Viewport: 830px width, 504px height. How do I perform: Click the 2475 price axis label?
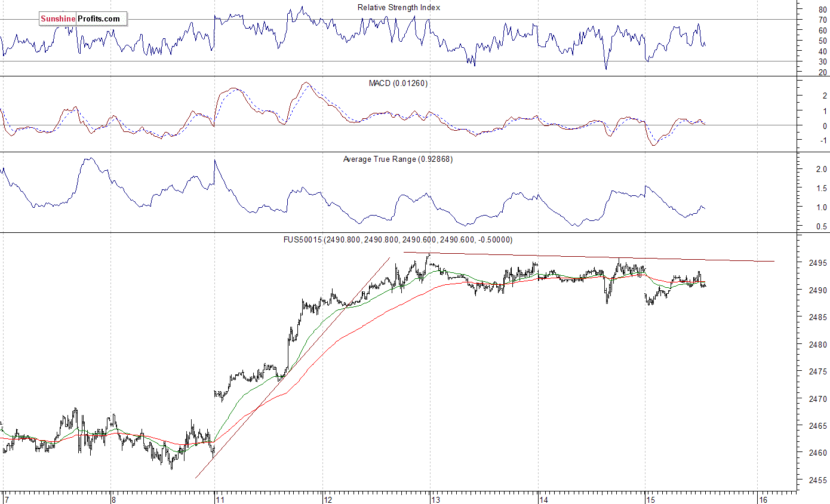pyautogui.click(x=819, y=371)
